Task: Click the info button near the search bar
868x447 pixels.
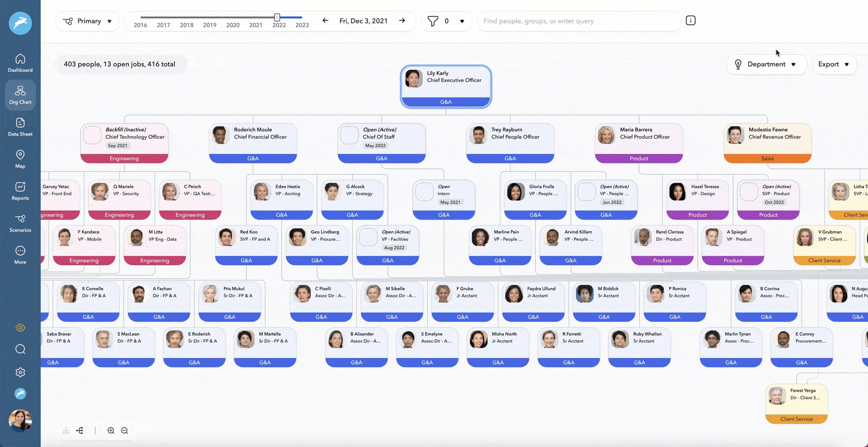Action: coord(690,20)
